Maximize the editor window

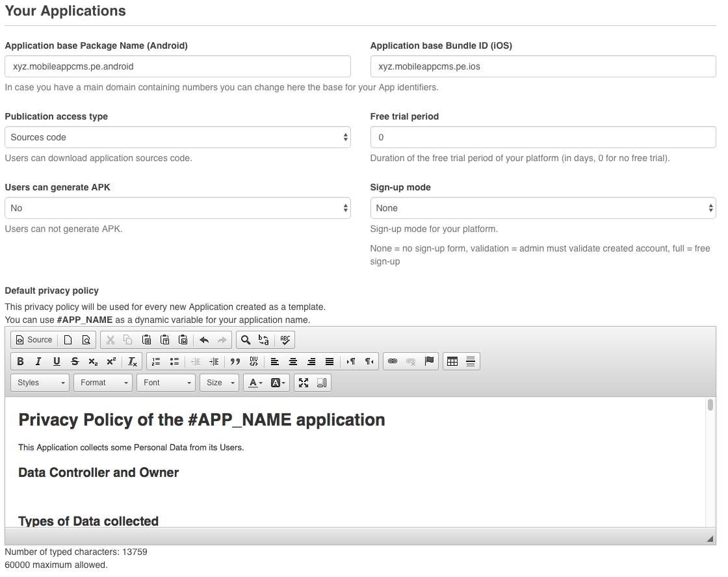[304, 383]
